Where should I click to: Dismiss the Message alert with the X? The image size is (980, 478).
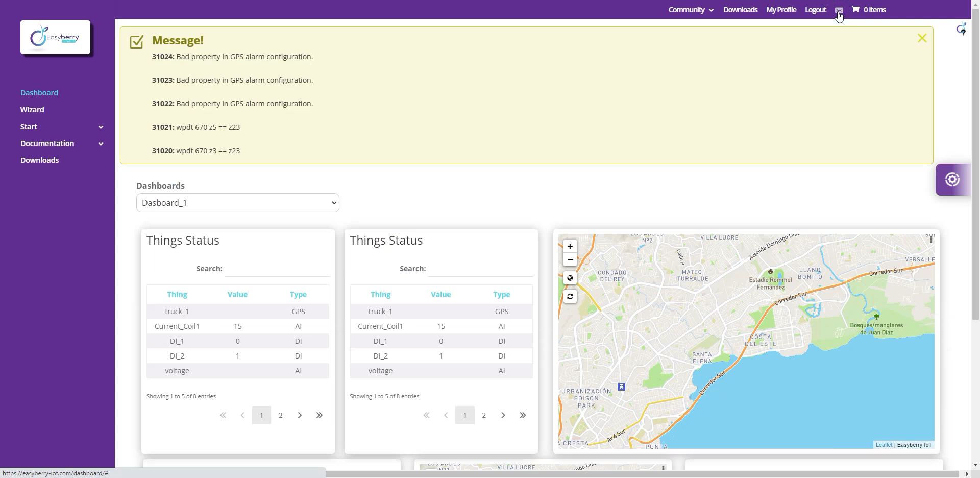click(922, 38)
